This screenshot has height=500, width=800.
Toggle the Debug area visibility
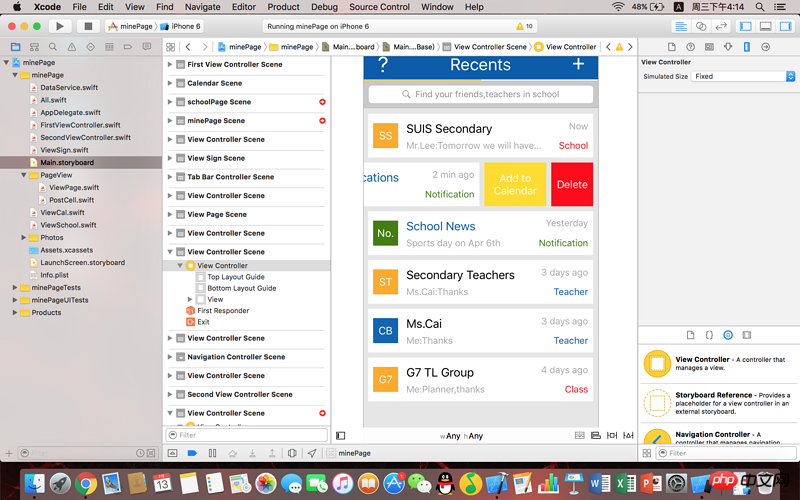click(765, 26)
